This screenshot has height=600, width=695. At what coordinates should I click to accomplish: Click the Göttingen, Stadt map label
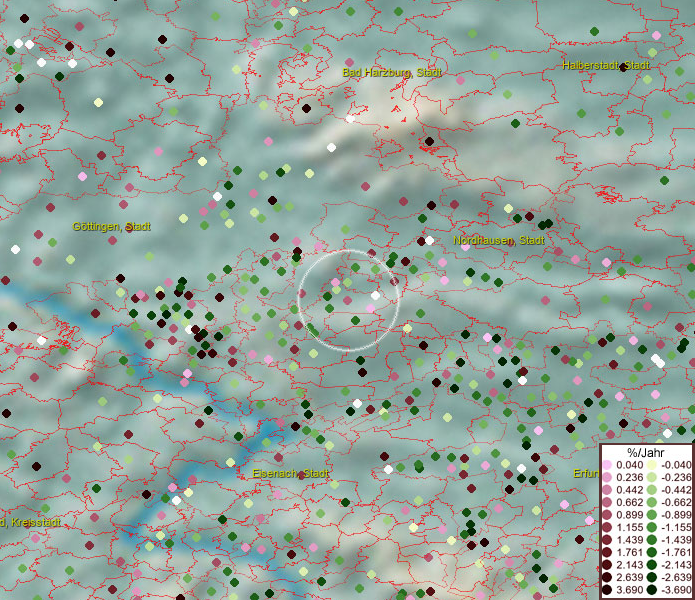coord(111,226)
